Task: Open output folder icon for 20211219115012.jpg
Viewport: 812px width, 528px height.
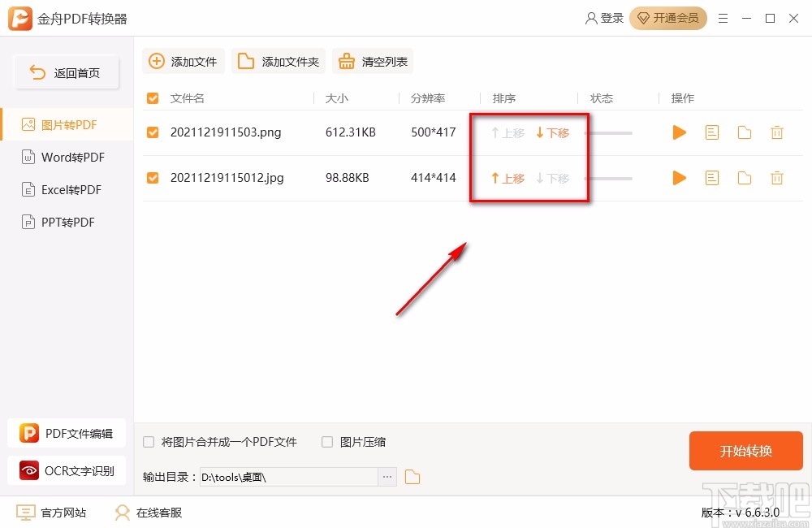Action: (745, 178)
